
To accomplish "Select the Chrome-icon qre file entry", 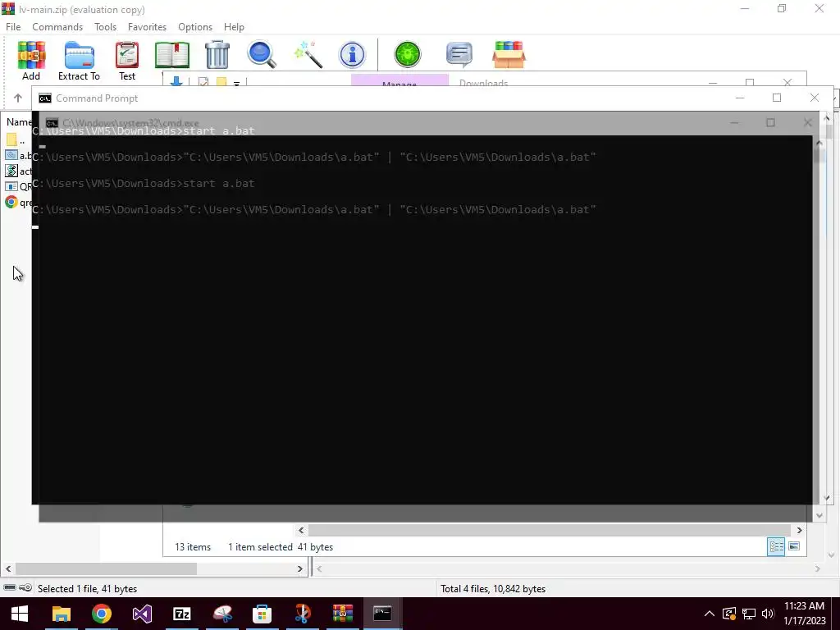I will pos(11,202).
